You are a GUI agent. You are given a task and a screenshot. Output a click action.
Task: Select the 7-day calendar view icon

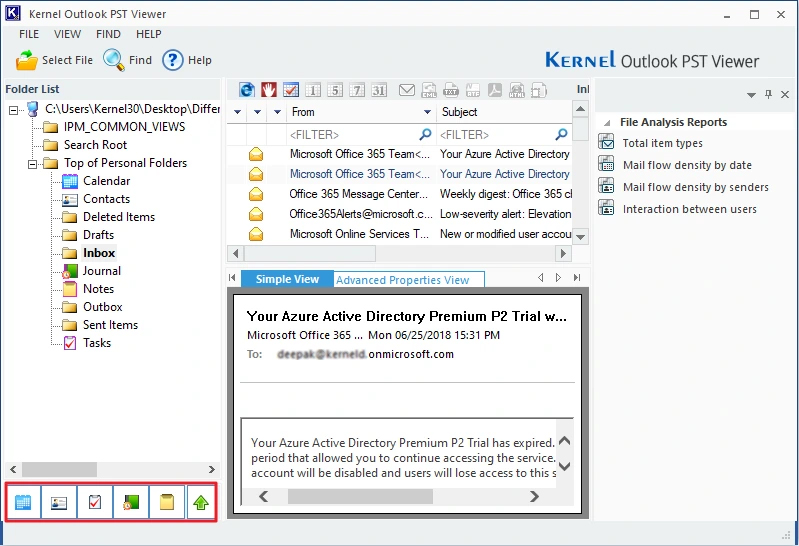point(357,90)
